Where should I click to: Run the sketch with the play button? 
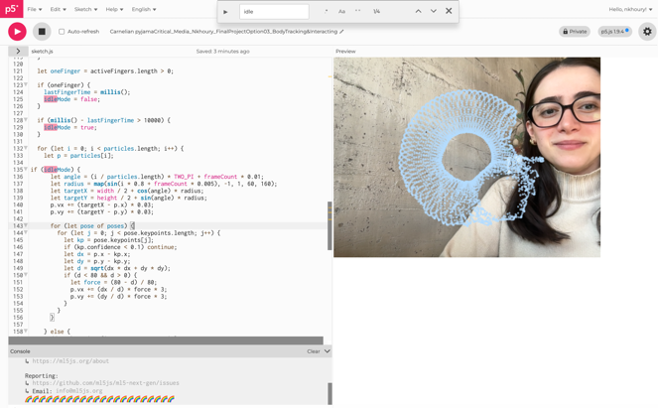pos(17,32)
